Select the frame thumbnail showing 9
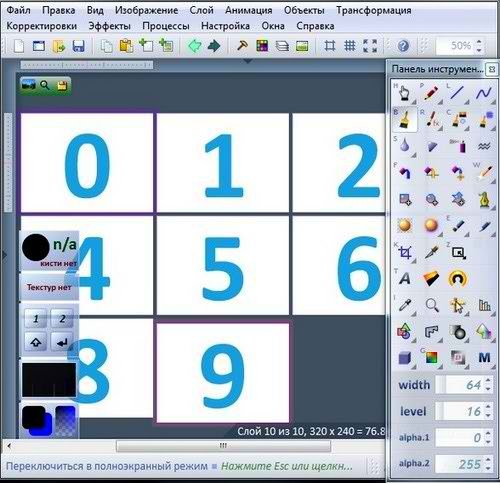The width and height of the screenshot is (500, 483). (223, 373)
